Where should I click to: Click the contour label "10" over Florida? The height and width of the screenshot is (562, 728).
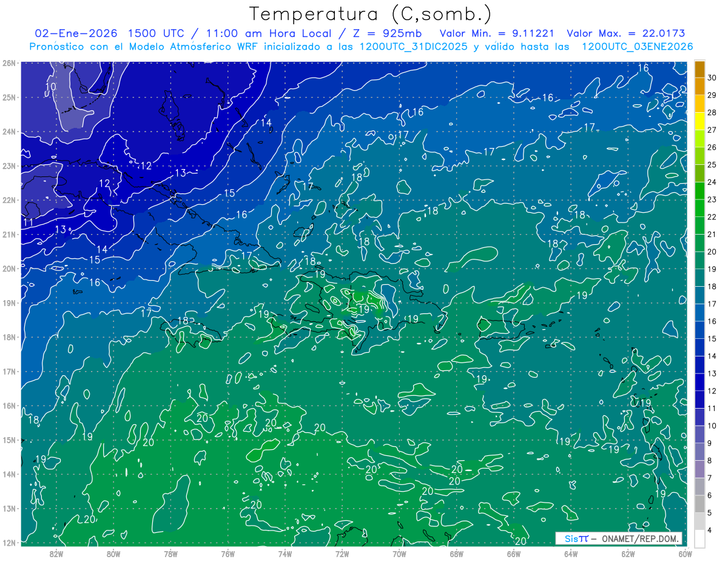51,87
